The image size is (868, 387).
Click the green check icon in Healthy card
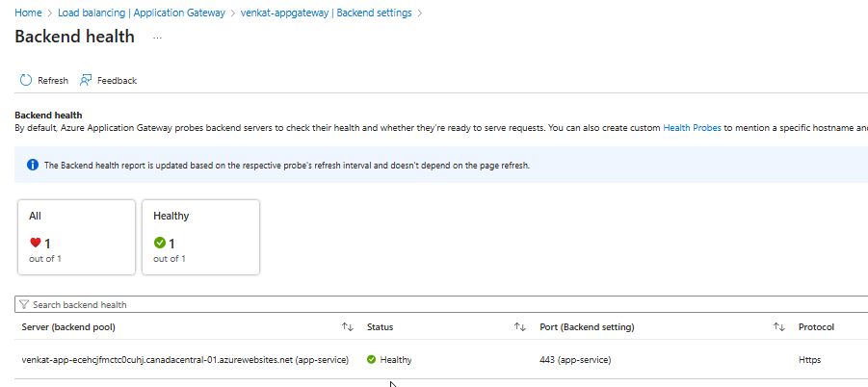click(160, 243)
